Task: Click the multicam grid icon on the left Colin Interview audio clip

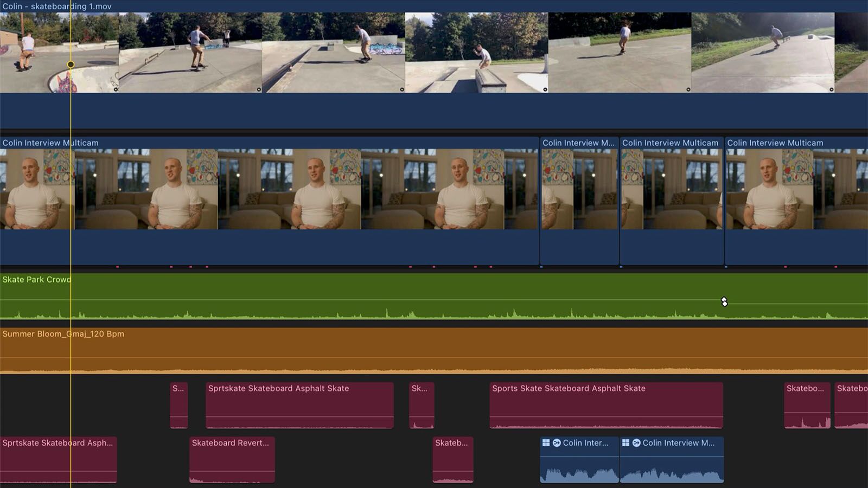Action: click(x=546, y=442)
